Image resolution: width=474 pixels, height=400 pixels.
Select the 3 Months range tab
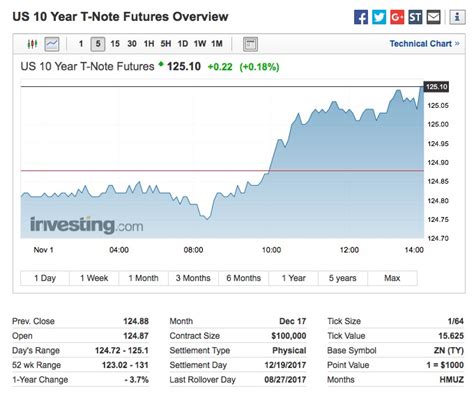click(193, 278)
